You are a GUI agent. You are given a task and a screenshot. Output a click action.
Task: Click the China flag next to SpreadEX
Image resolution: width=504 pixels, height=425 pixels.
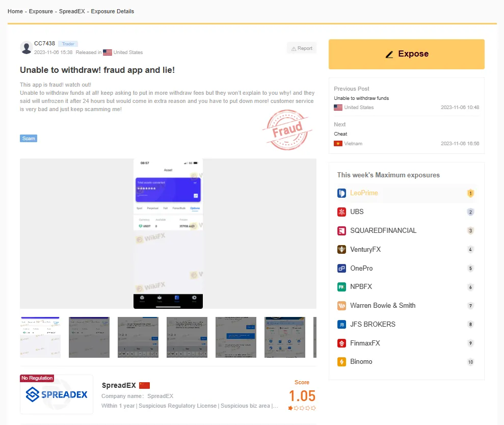pos(144,385)
